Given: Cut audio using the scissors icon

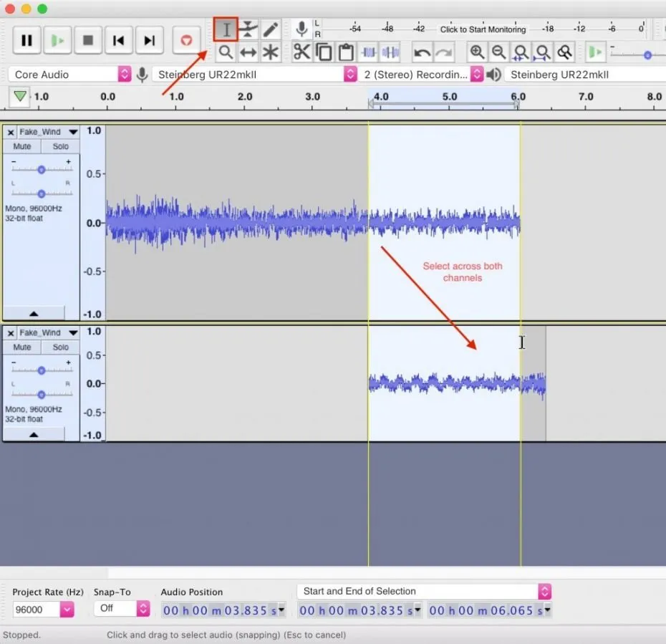Looking at the screenshot, I should click(301, 52).
